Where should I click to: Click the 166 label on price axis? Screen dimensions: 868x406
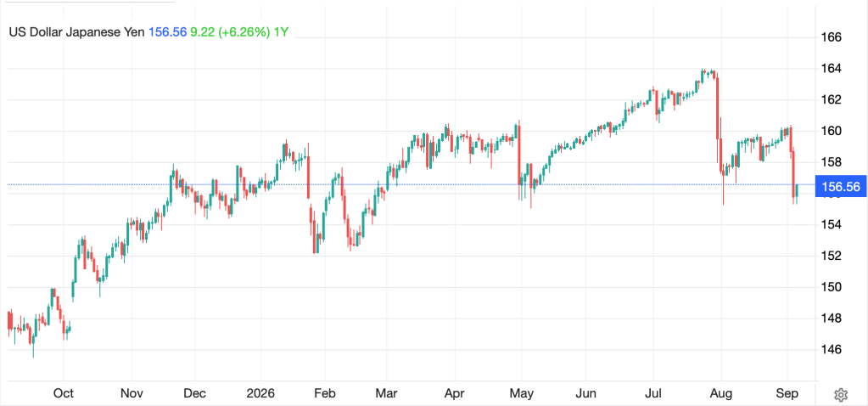click(x=832, y=37)
